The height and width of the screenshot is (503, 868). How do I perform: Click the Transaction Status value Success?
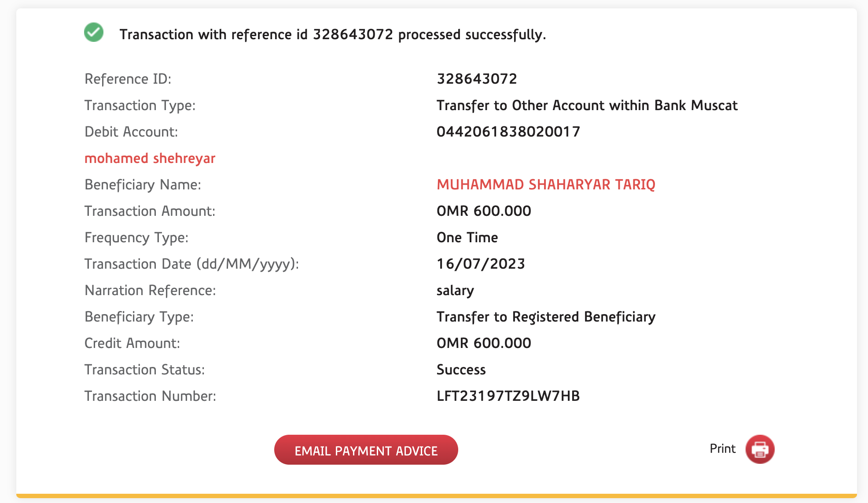(x=461, y=370)
